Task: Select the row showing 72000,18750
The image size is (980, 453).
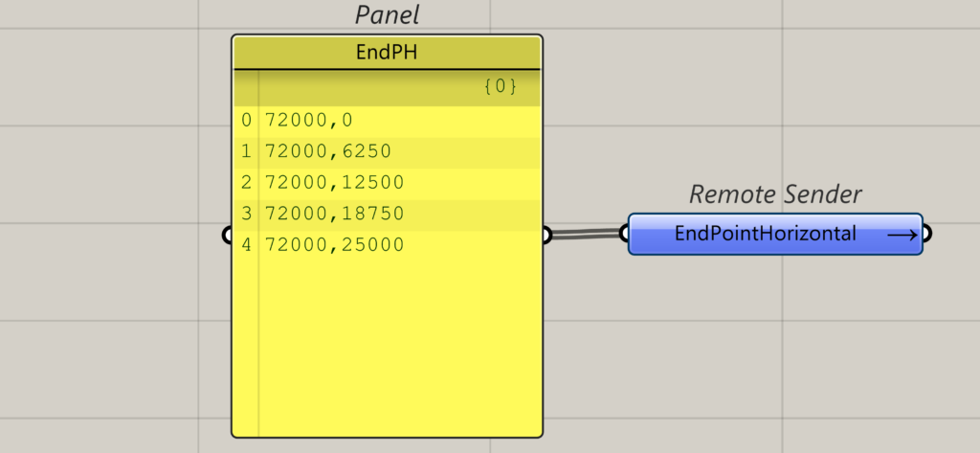Action: click(x=335, y=214)
